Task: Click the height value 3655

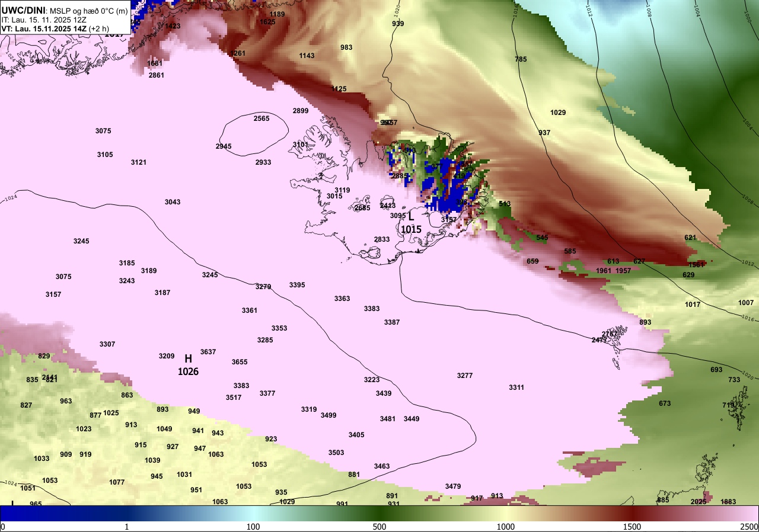Action: (x=240, y=362)
